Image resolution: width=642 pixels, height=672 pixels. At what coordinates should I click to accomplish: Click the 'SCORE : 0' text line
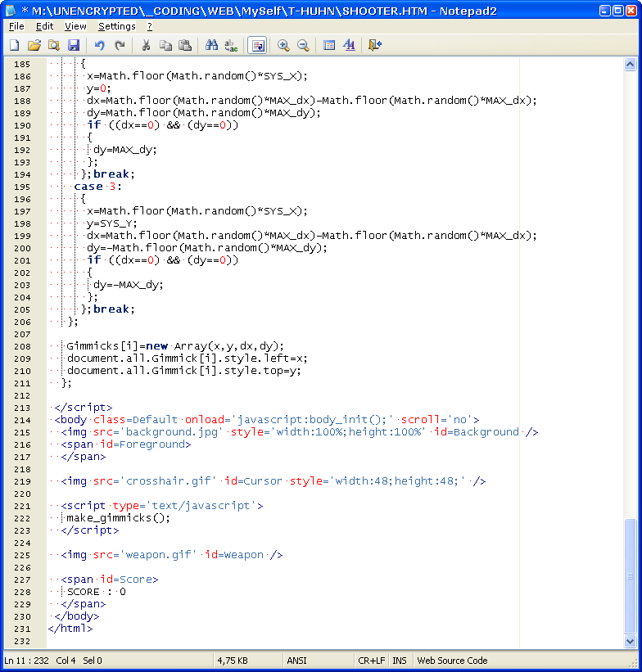pyautogui.click(x=97, y=592)
